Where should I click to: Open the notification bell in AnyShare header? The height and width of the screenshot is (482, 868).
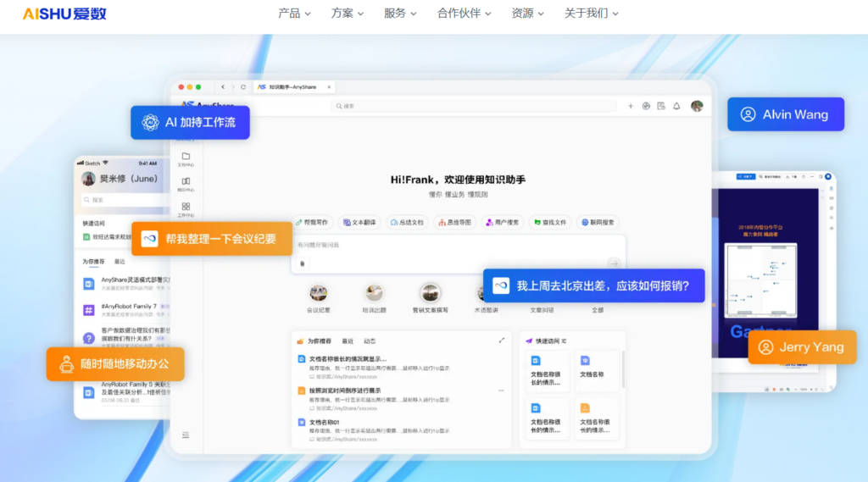coord(676,106)
